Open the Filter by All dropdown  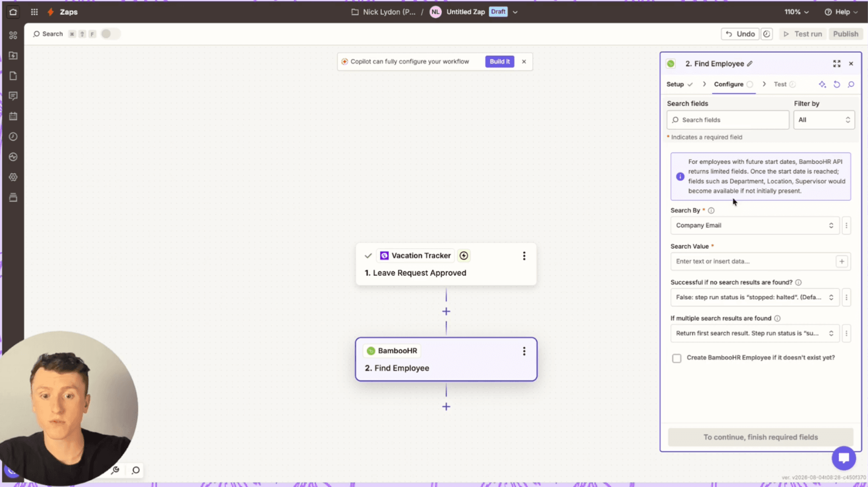coord(824,120)
